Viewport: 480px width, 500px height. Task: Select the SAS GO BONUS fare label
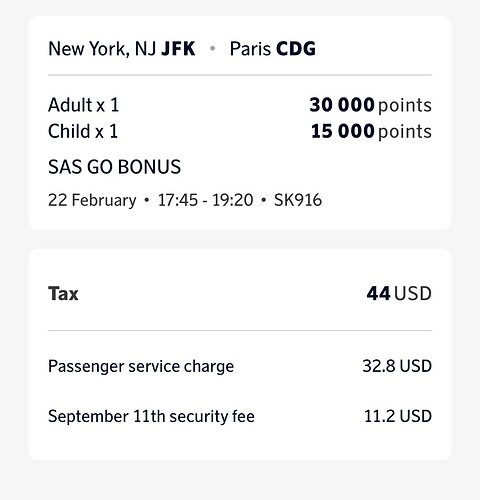tap(115, 167)
